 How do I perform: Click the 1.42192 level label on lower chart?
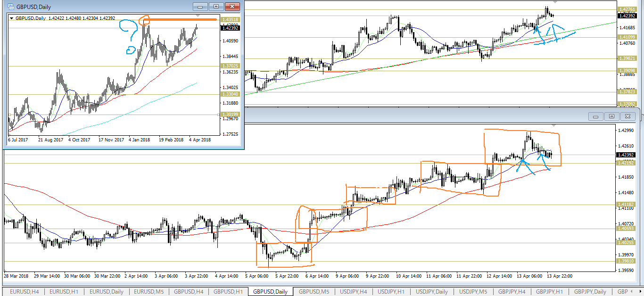(626, 163)
